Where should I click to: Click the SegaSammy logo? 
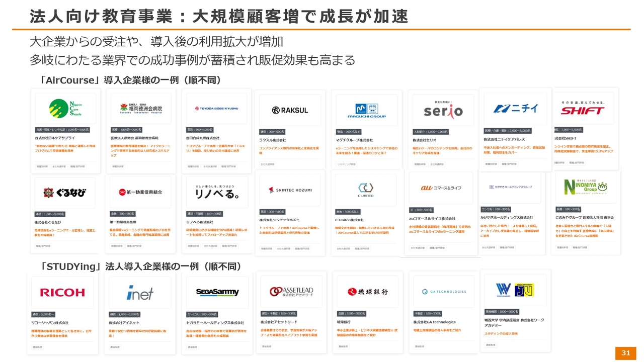(217, 292)
